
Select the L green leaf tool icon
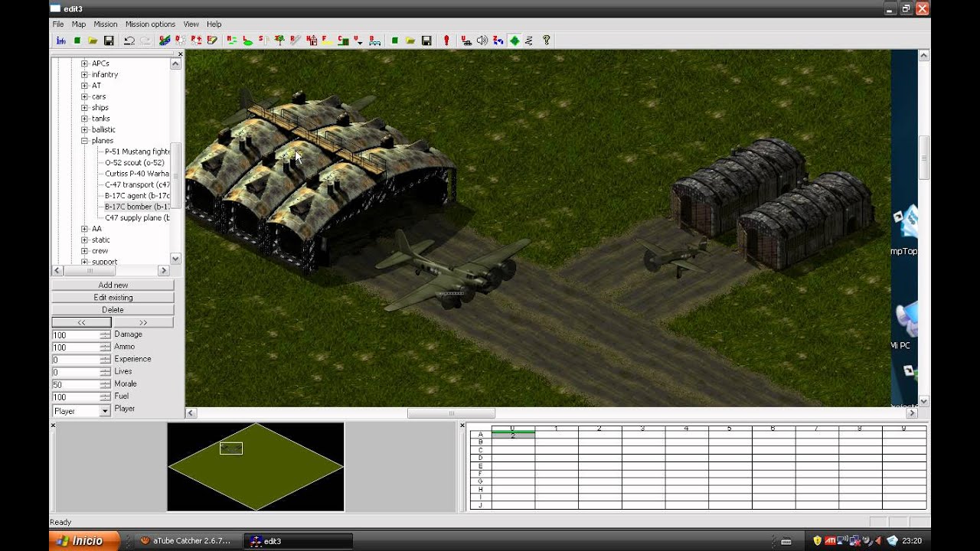[247, 40]
